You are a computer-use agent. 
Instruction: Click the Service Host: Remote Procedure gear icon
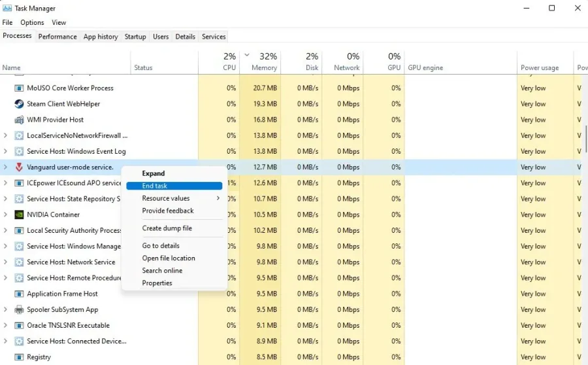click(x=19, y=278)
